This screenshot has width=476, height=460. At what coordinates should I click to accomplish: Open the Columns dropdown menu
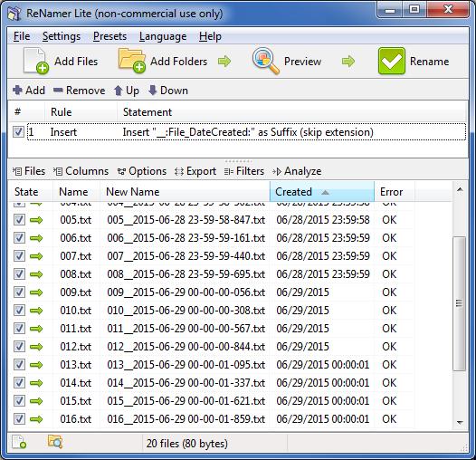[x=81, y=171]
